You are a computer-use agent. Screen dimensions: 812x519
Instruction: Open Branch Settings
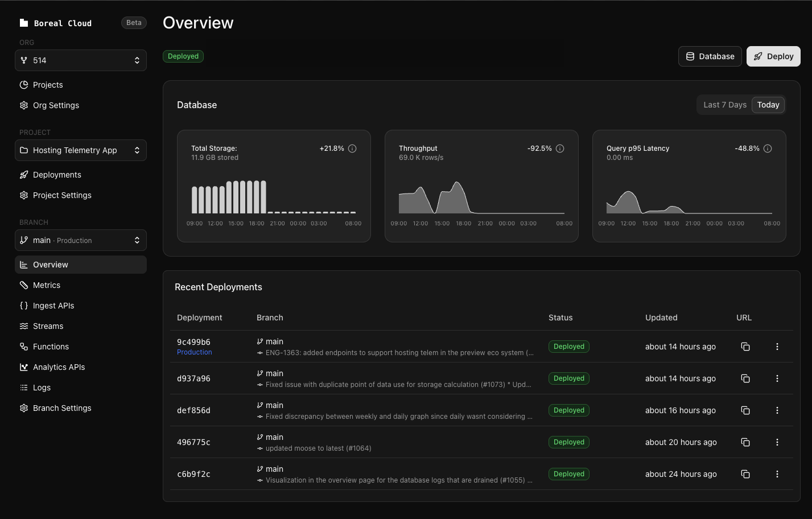pyautogui.click(x=62, y=408)
